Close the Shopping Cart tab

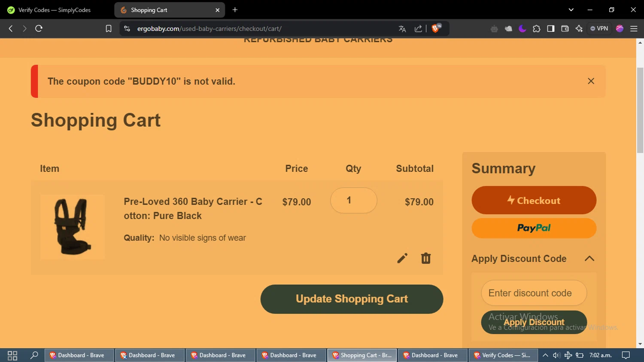(217, 10)
